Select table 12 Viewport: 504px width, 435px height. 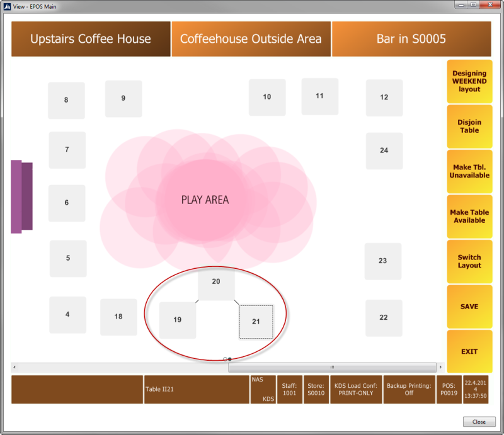coord(384,98)
